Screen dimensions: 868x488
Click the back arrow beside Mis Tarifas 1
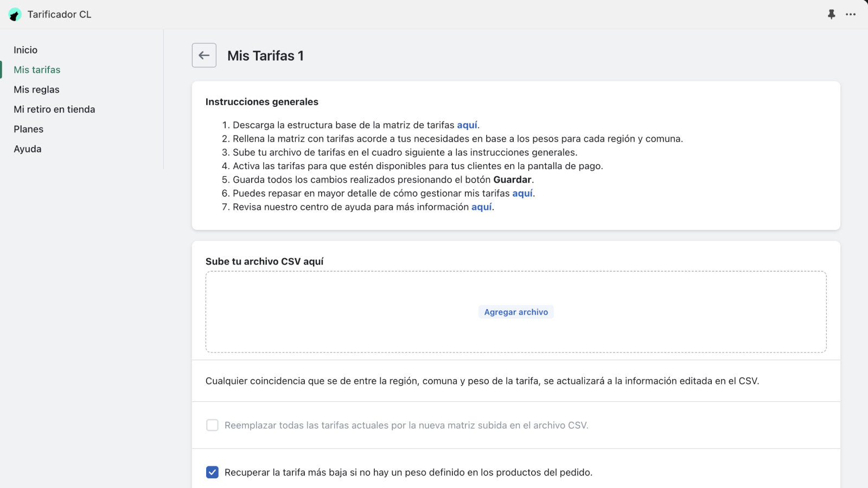(x=204, y=55)
